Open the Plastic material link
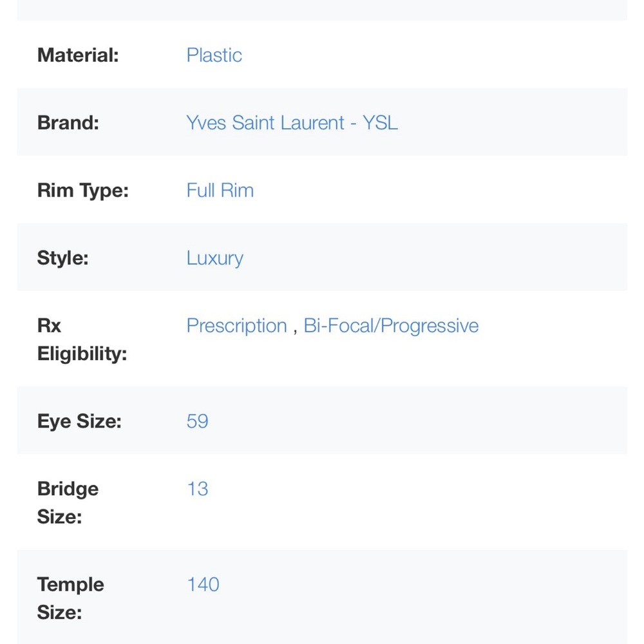 (x=214, y=55)
